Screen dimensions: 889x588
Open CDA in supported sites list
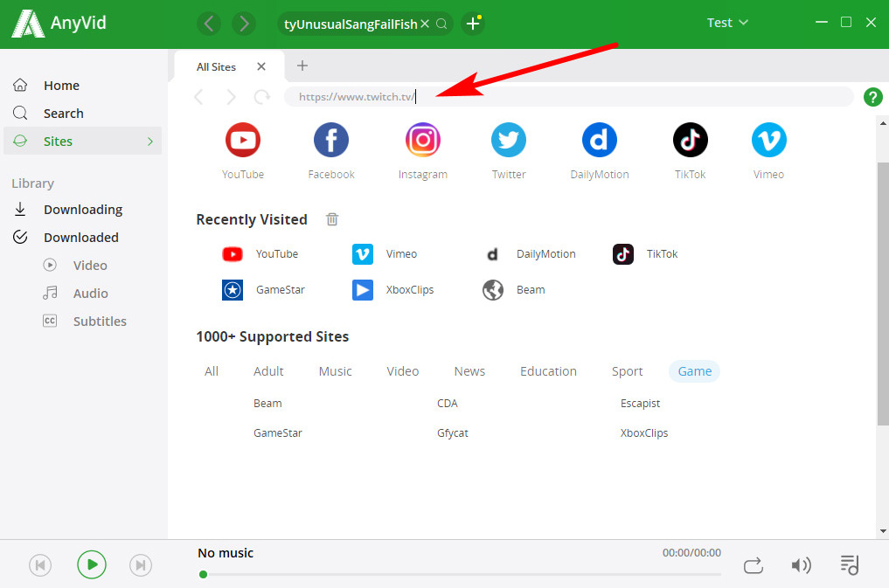(x=448, y=404)
